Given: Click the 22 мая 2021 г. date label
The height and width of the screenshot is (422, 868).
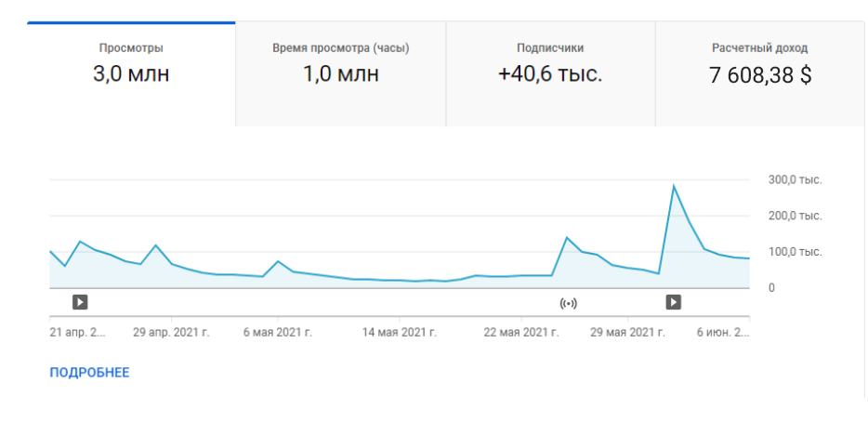Looking at the screenshot, I should pyautogui.click(x=521, y=333).
